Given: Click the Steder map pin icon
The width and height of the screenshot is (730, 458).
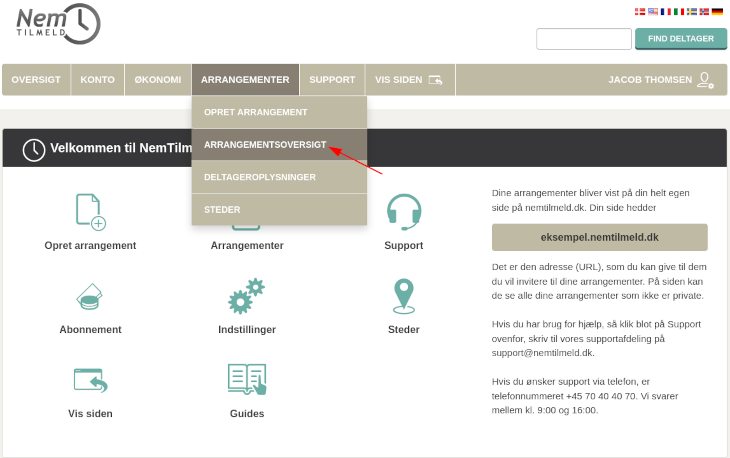Looking at the screenshot, I should click(404, 296).
